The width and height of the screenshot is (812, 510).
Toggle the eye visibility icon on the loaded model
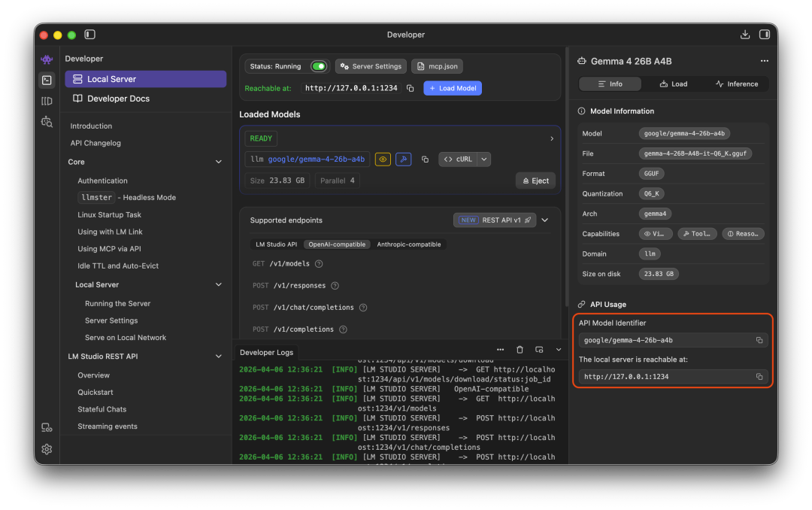[383, 159]
